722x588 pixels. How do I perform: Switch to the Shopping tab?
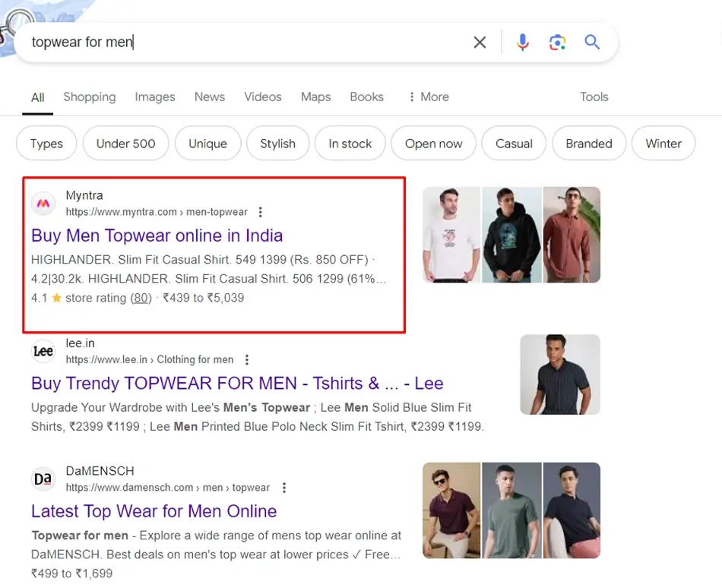point(90,96)
